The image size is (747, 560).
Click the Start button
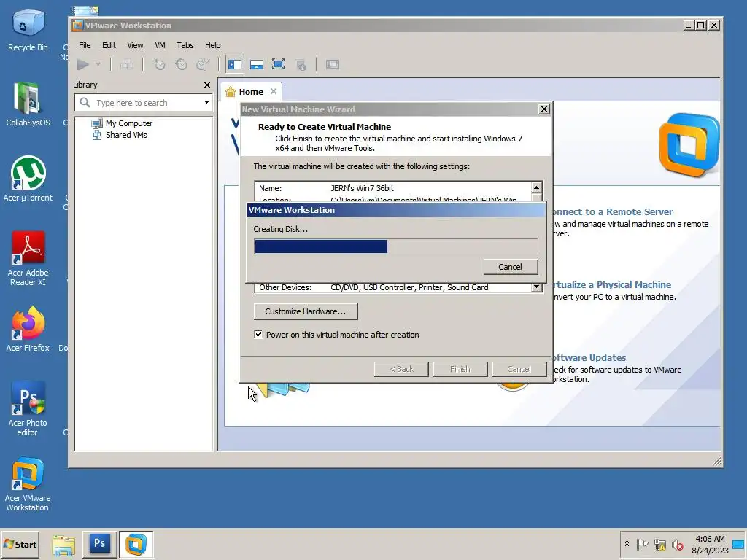pos(20,544)
